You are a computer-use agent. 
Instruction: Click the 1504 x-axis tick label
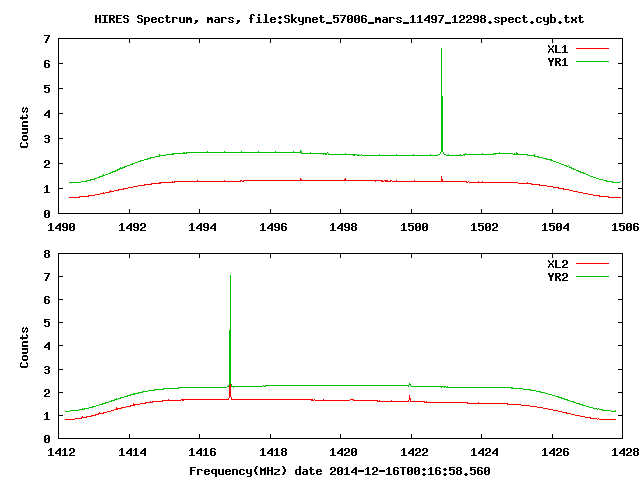pyautogui.click(x=555, y=227)
